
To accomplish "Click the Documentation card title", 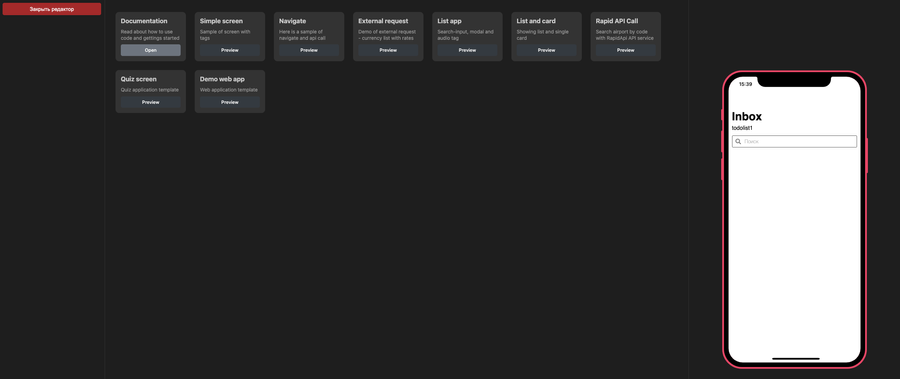I will point(144,21).
